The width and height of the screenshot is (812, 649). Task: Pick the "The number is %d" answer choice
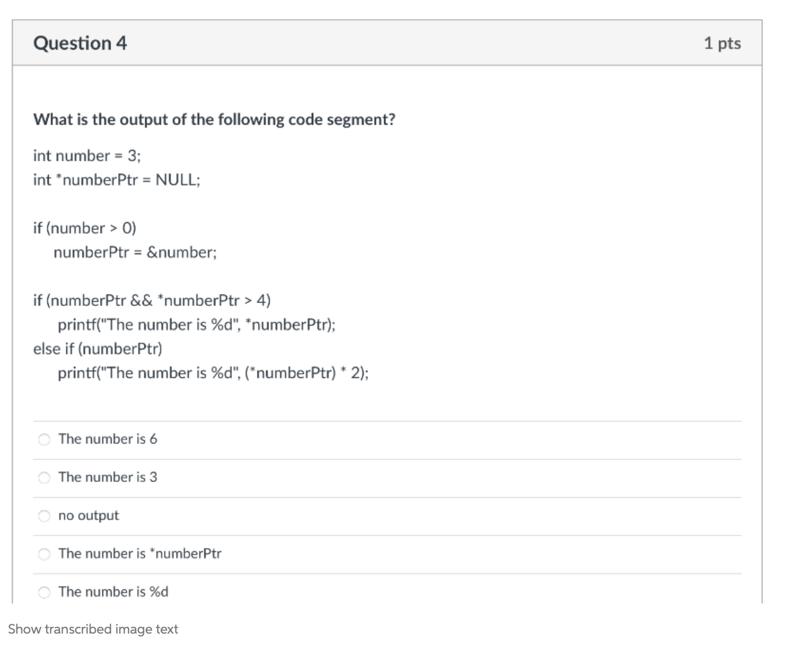[x=44, y=592]
